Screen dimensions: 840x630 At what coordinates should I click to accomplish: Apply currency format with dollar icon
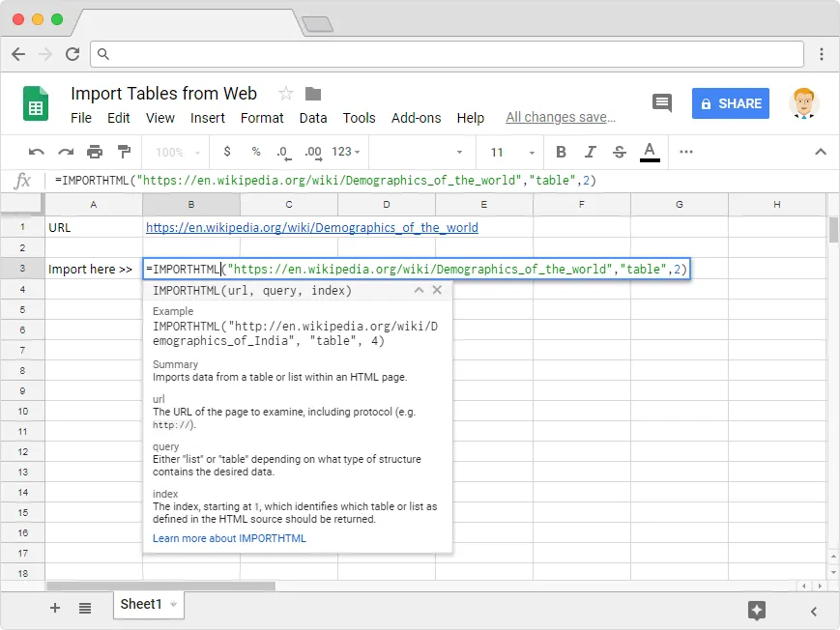pyautogui.click(x=227, y=152)
